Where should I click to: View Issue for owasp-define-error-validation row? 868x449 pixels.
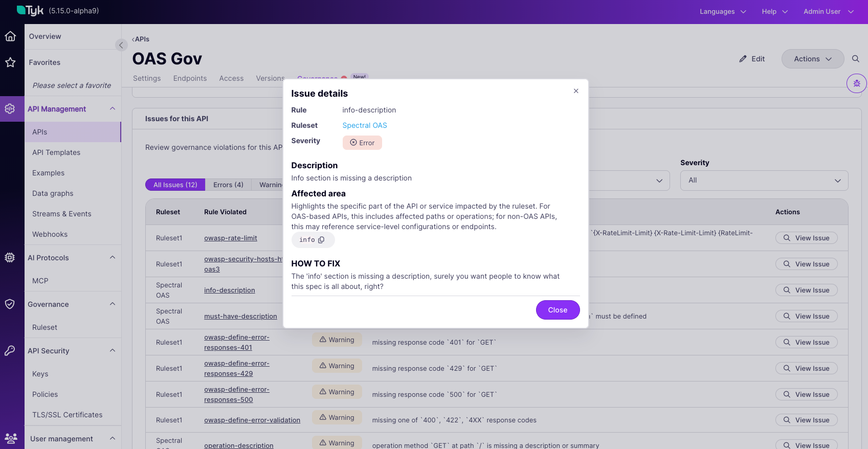[x=807, y=420]
